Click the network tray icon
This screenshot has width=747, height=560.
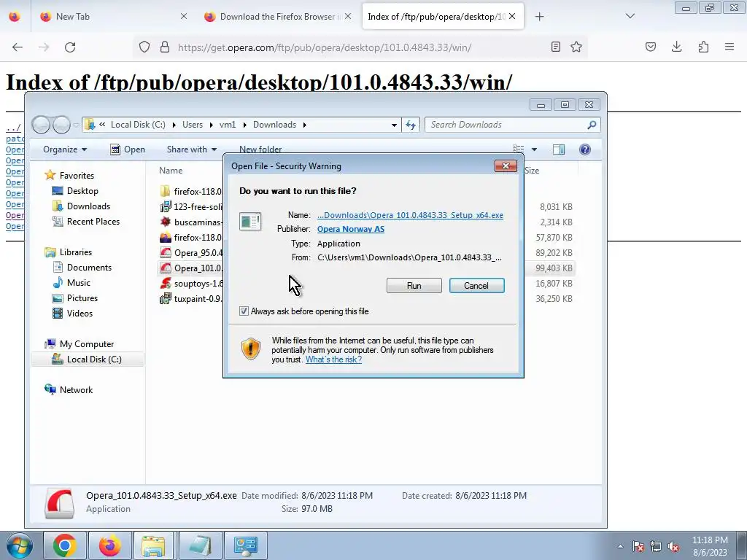point(656,547)
